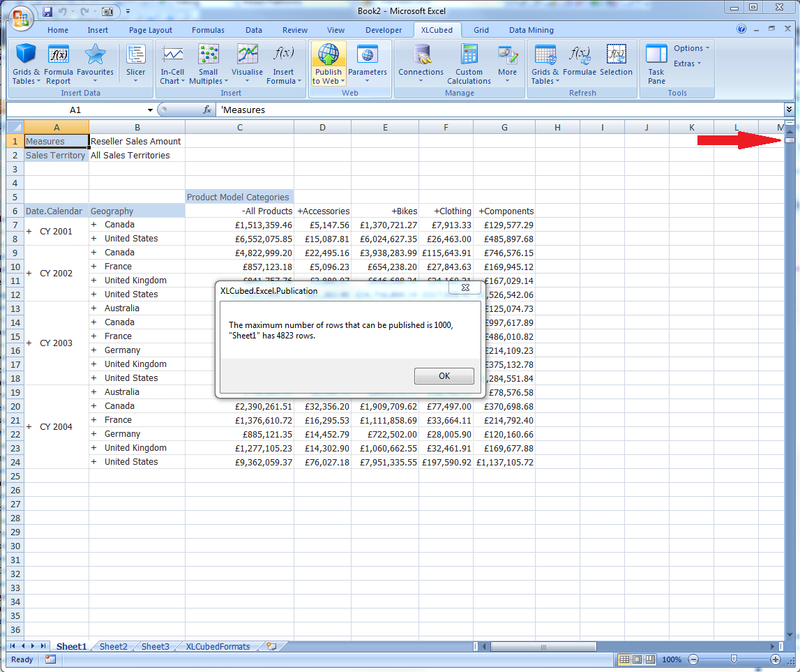The image size is (800, 672).
Task: Open the Visualise menu
Action: pos(247,64)
